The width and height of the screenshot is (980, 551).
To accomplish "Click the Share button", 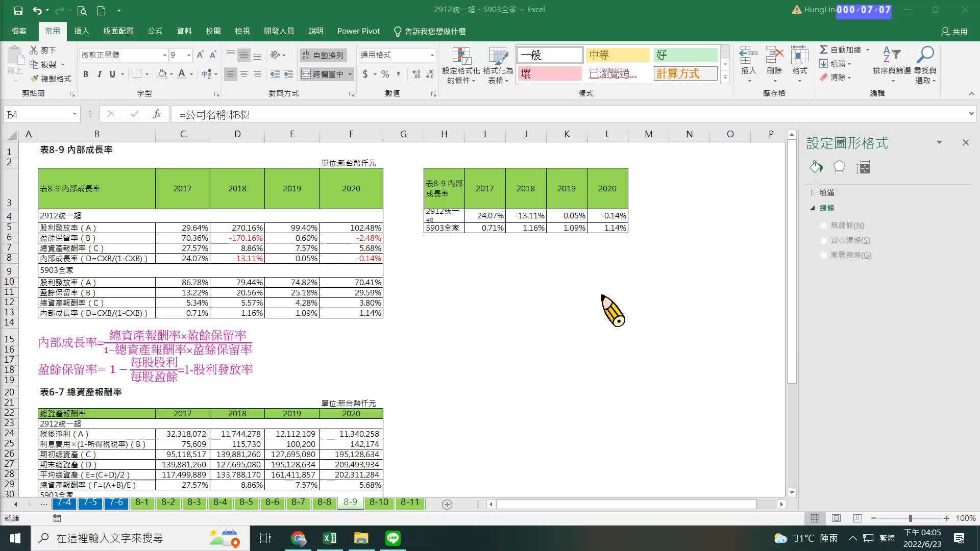I will (x=954, y=32).
